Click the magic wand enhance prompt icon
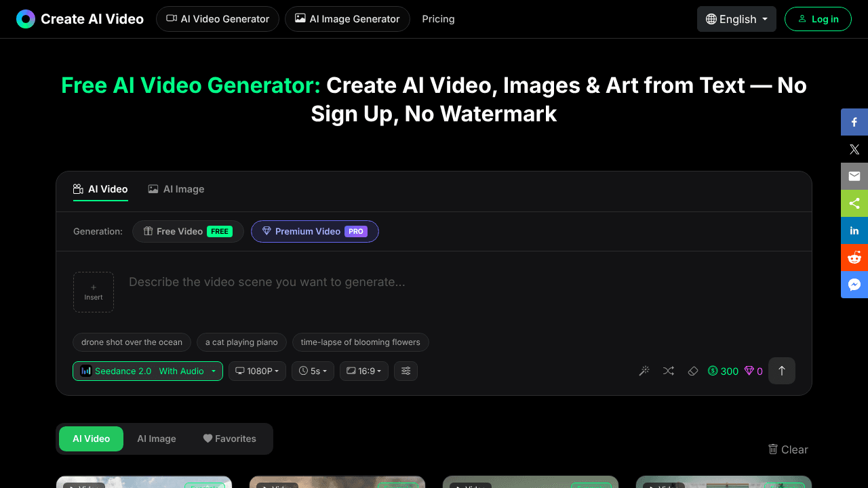The height and width of the screenshot is (488, 868). [645, 371]
